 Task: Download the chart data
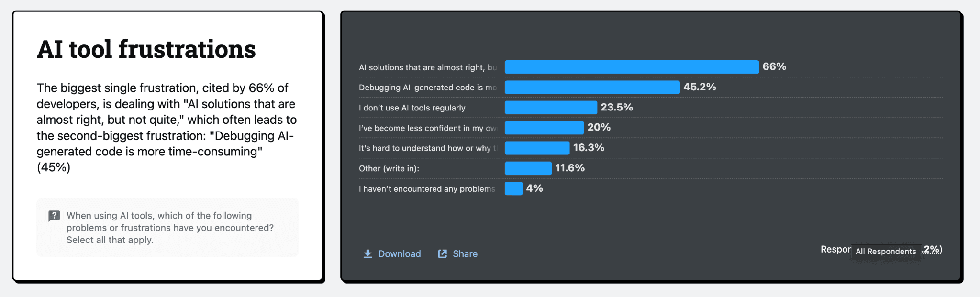[x=392, y=254]
